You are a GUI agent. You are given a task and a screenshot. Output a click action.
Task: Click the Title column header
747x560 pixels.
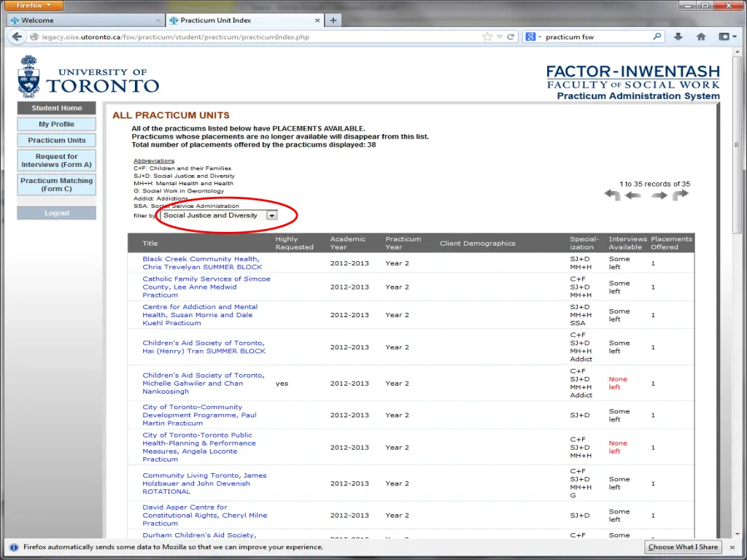(150, 244)
